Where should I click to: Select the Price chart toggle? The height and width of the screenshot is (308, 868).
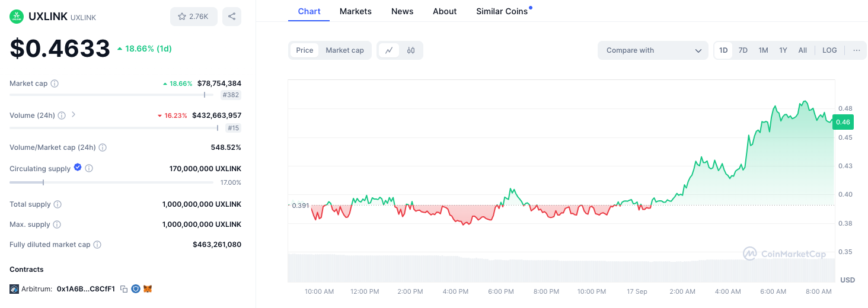(x=304, y=50)
